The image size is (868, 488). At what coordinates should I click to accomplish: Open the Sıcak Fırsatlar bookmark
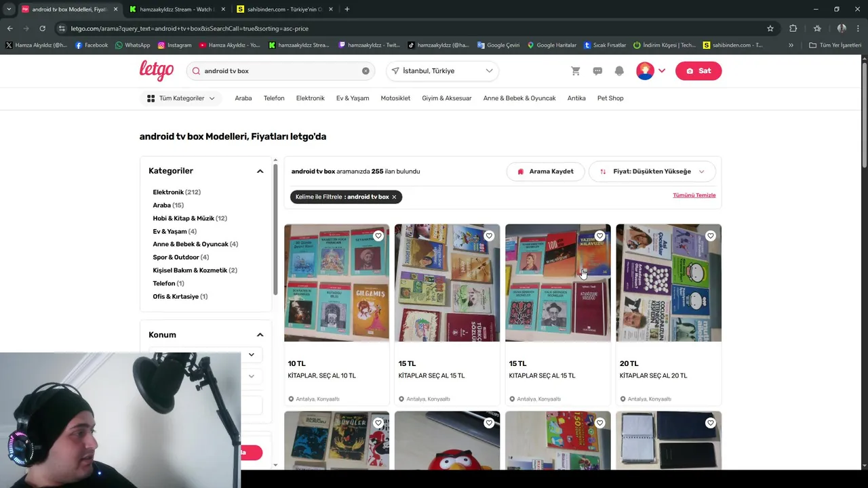tap(605, 45)
